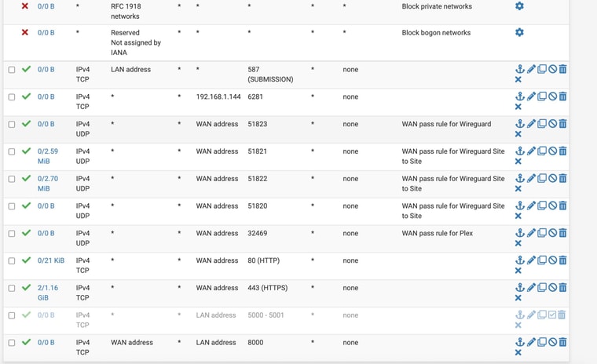Copy the Wireguard 51823 rule
Viewport: 597px width, 364px height.
tap(542, 124)
